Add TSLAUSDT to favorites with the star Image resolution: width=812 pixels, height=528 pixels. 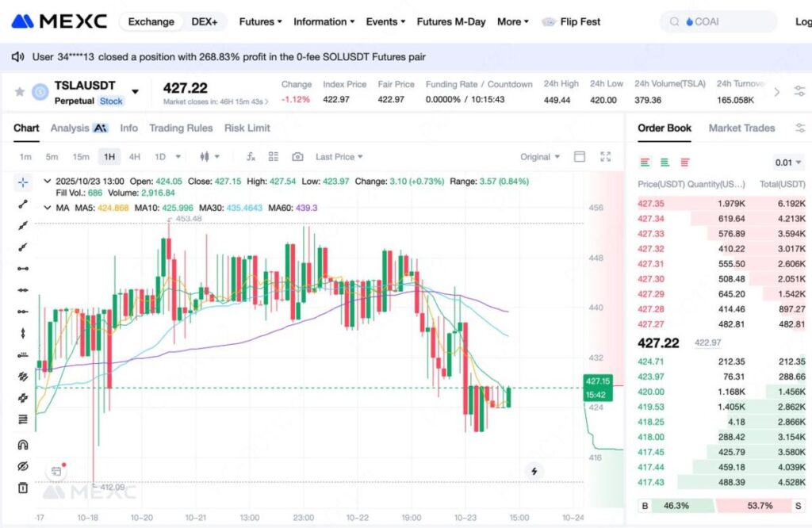click(x=20, y=92)
